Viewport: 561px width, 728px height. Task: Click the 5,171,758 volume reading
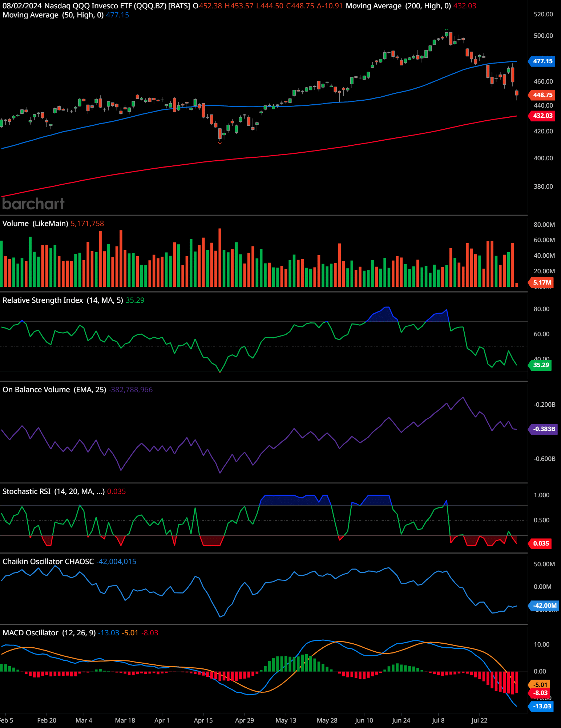tap(87, 224)
